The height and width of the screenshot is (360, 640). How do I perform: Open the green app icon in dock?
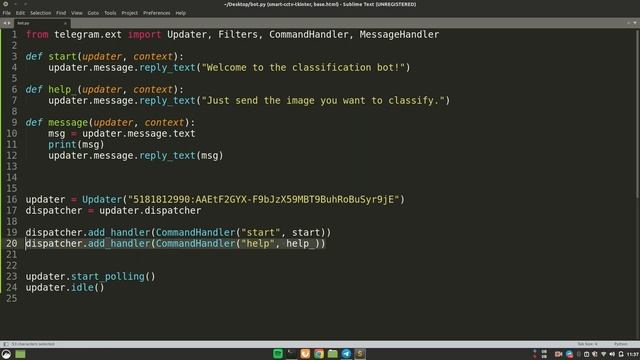click(278, 354)
